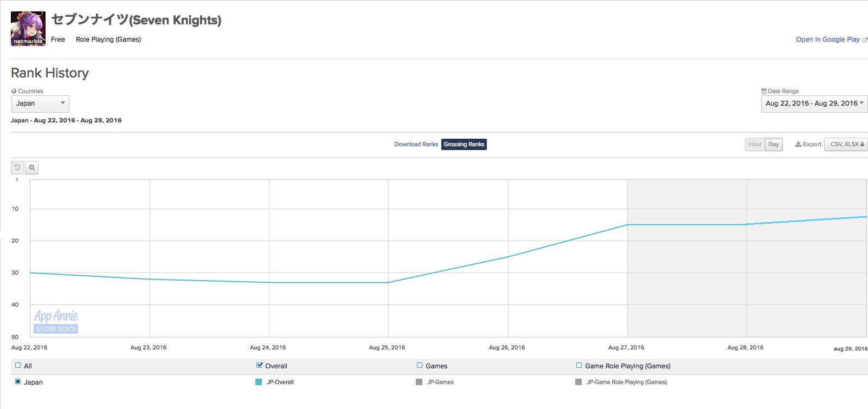
Task: Click the Export label text
Action: tap(812, 144)
